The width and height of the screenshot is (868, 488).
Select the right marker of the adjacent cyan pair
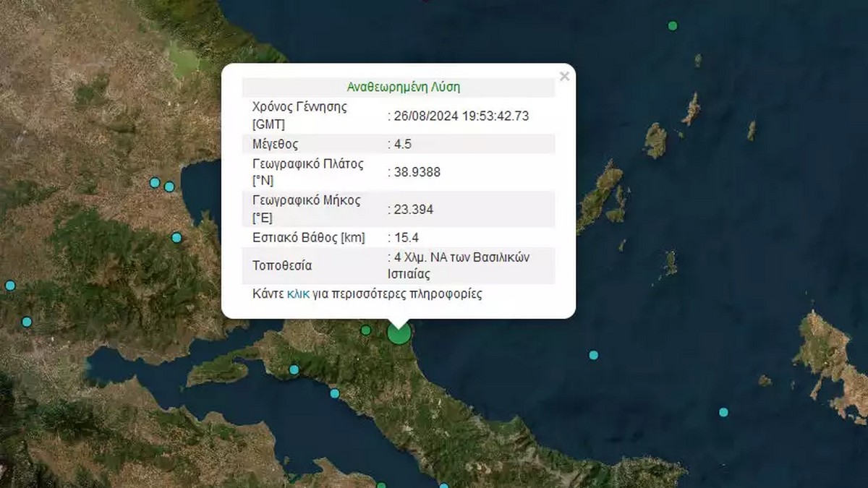169,187
